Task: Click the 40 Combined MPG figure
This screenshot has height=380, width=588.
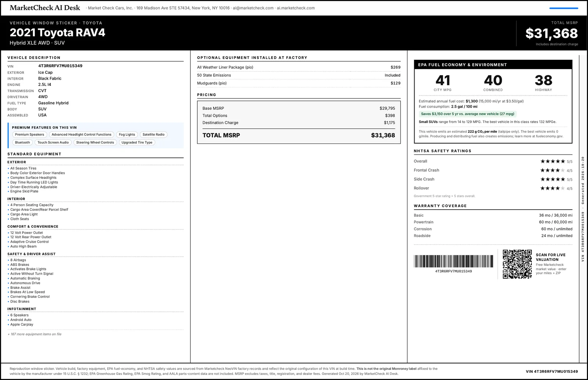Action: tap(493, 80)
